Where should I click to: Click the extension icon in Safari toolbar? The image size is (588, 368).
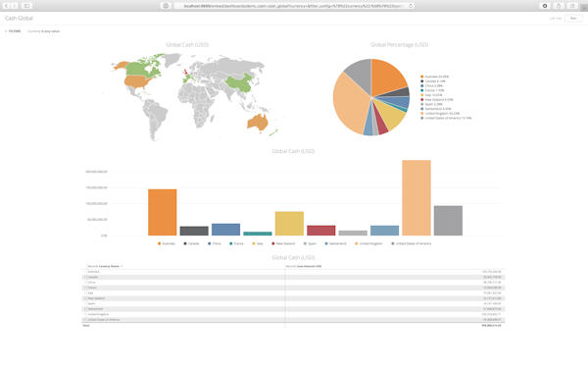(545, 6)
